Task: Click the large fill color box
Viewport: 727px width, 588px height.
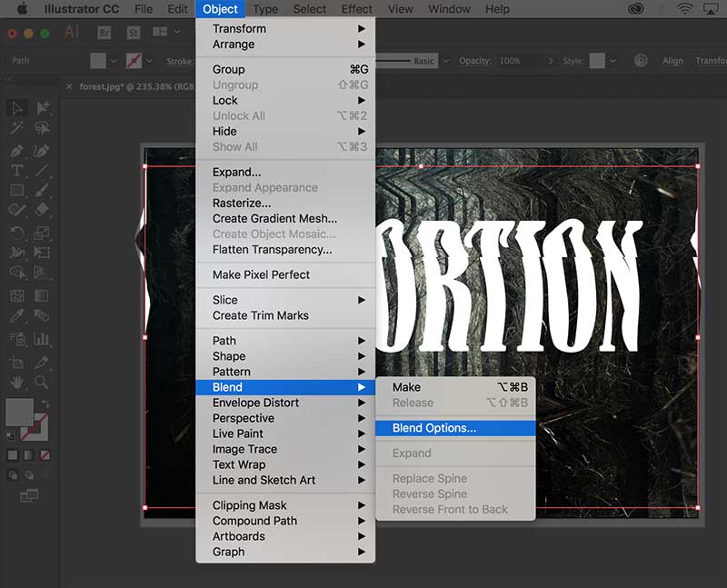Action: 19,413
